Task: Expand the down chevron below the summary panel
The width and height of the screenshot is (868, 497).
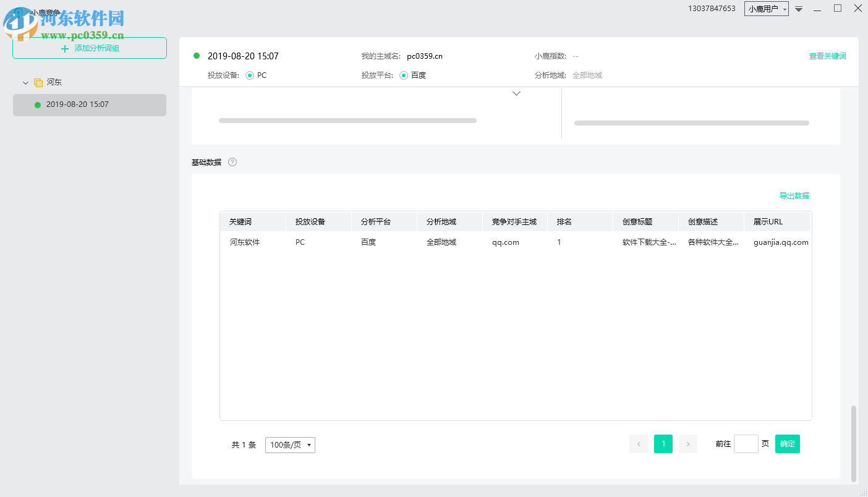Action: (x=516, y=93)
